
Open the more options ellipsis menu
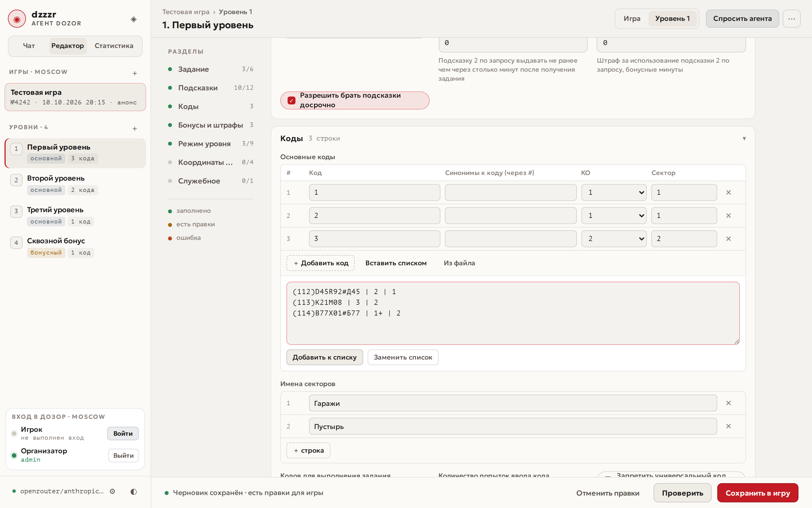pos(791,19)
